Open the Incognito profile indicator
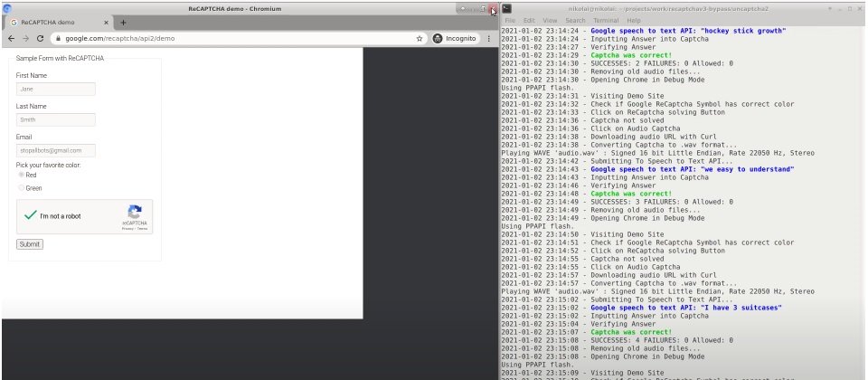868x380 pixels. pos(455,39)
